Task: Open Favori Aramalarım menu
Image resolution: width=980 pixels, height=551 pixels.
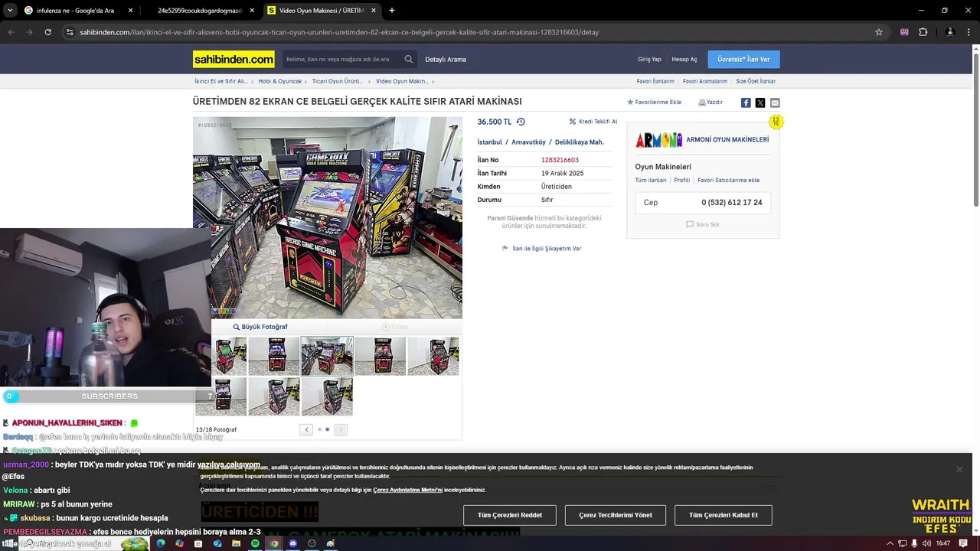Action: click(x=705, y=81)
